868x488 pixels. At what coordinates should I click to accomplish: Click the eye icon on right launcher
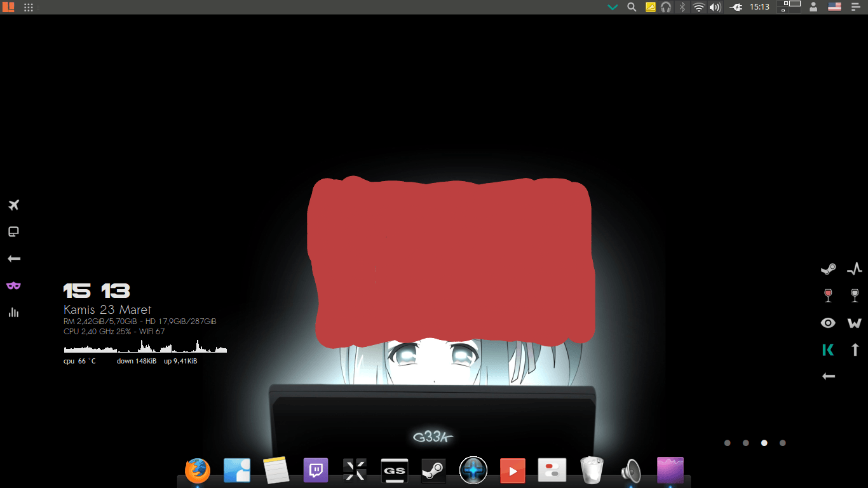(x=828, y=323)
